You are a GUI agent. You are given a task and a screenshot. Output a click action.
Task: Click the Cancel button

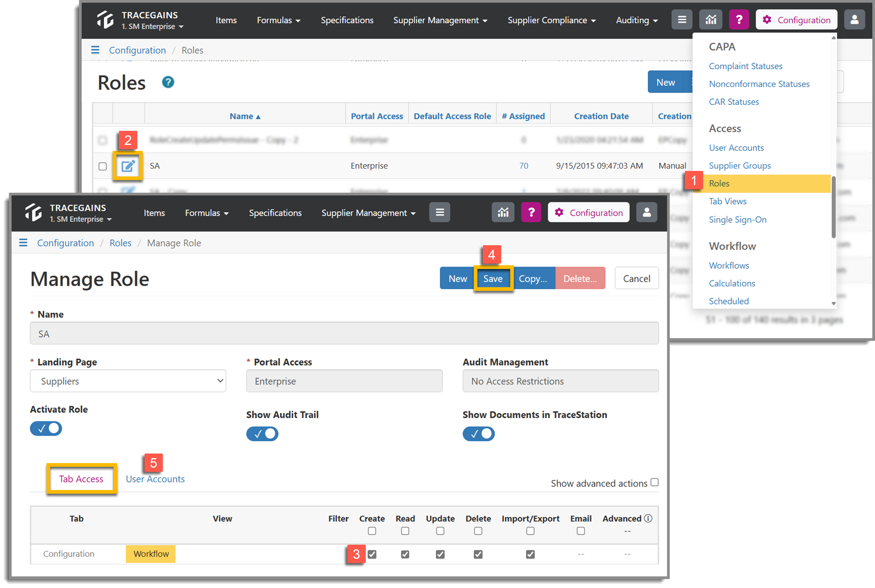[637, 279]
